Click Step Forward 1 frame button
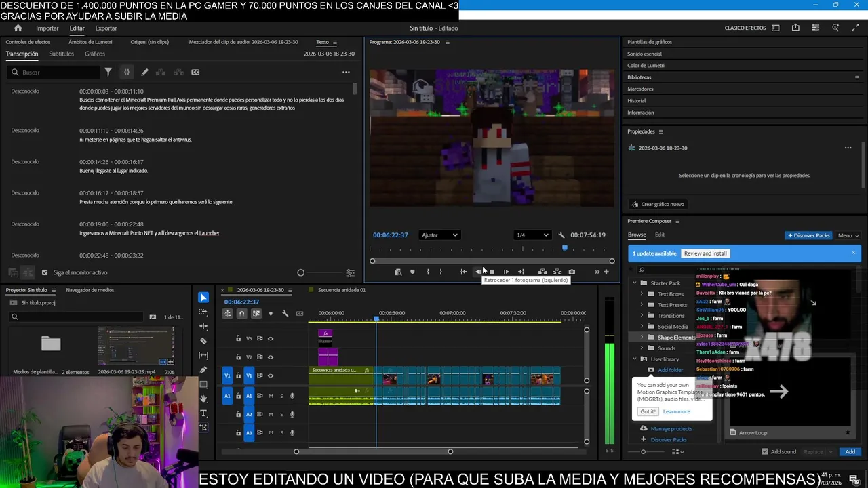This screenshot has width=868, height=488. 506,272
